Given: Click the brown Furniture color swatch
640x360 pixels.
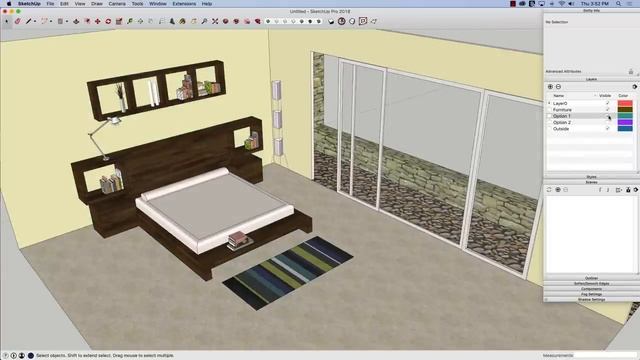Looking at the screenshot, I should coord(625,109).
